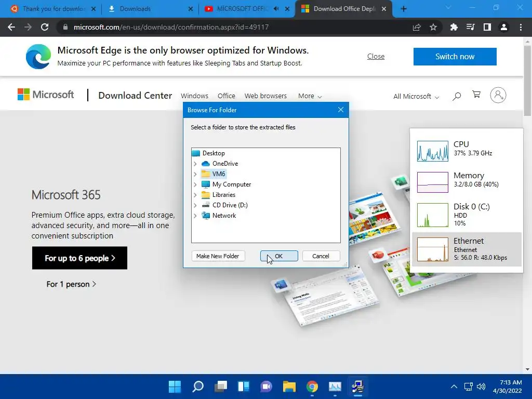Open the Windows Start menu
Image resolution: width=532 pixels, height=399 pixels.
point(175,387)
